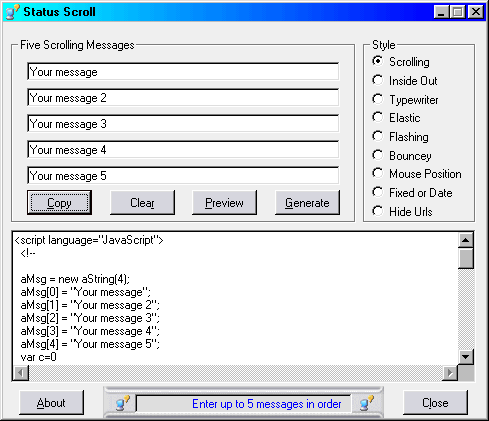The image size is (489, 421).
Task: Click the Copy button
Action: (x=59, y=202)
